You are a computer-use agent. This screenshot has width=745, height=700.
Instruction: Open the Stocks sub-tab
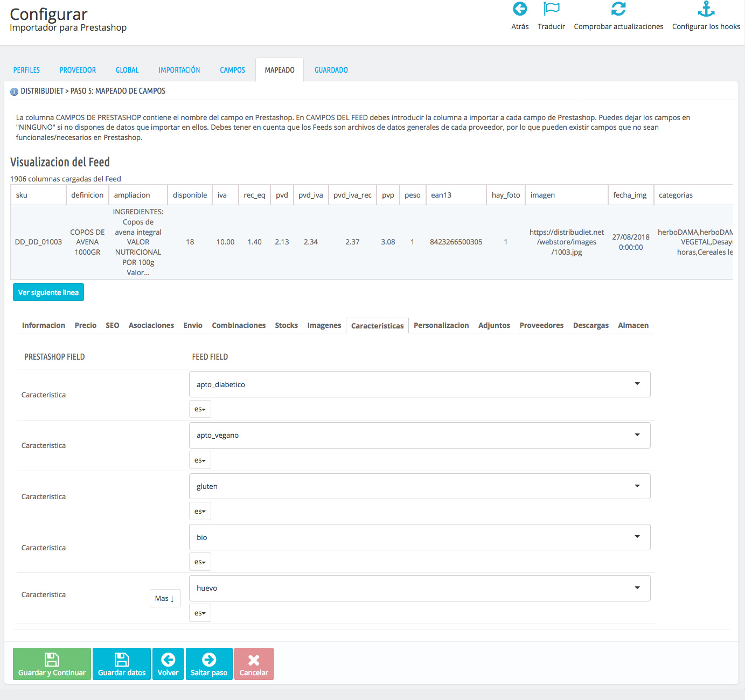coord(287,325)
